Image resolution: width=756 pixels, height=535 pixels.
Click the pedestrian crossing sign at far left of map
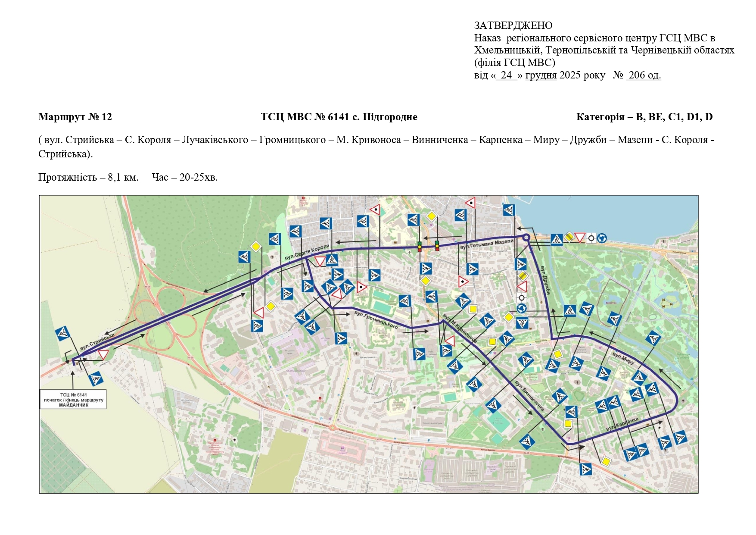[x=63, y=333]
